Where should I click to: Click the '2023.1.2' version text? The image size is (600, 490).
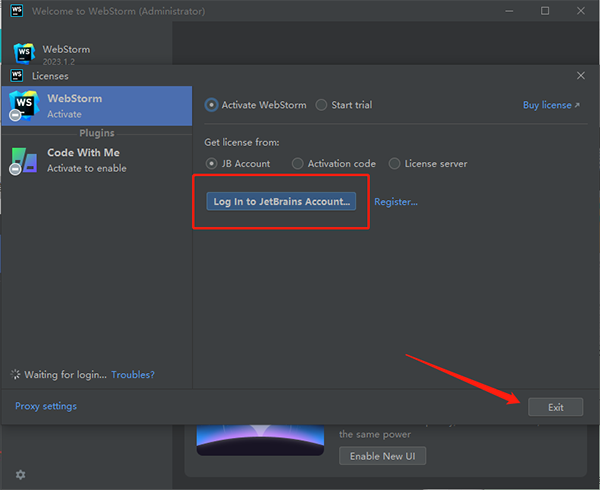tap(59, 62)
